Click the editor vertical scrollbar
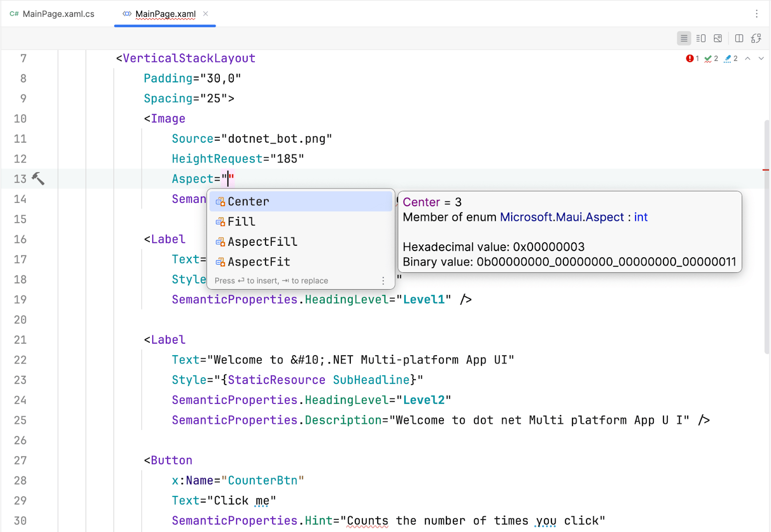This screenshot has height=532, width=771. [766, 236]
